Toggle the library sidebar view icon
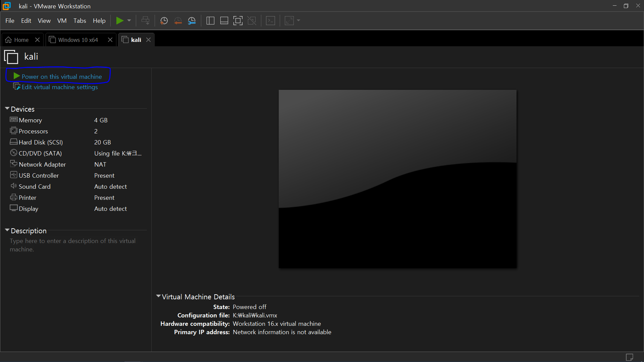 coord(210,21)
